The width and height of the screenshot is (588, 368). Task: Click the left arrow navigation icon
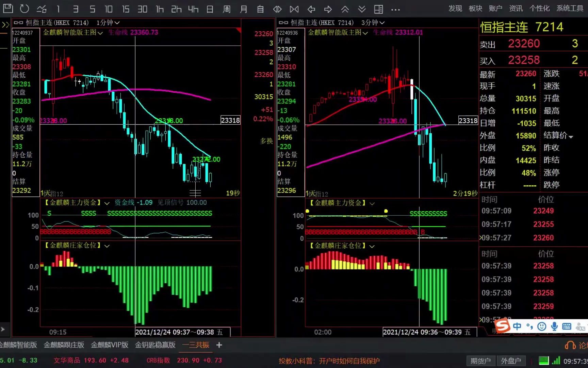[x=311, y=9]
